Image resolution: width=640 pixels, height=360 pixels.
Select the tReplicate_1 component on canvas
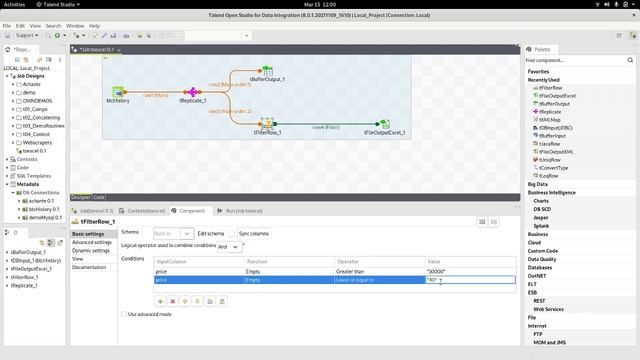pos(192,92)
